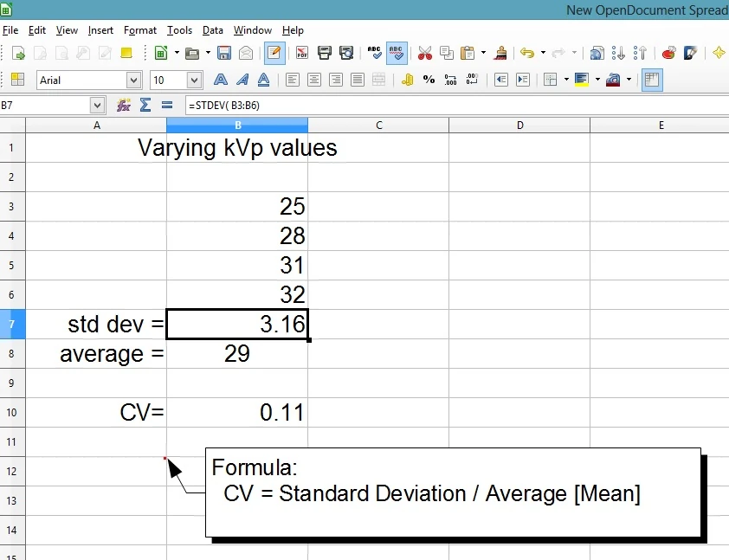Insert a chart using the Chart icon
The width and height of the screenshot is (729, 560).
coord(668,53)
